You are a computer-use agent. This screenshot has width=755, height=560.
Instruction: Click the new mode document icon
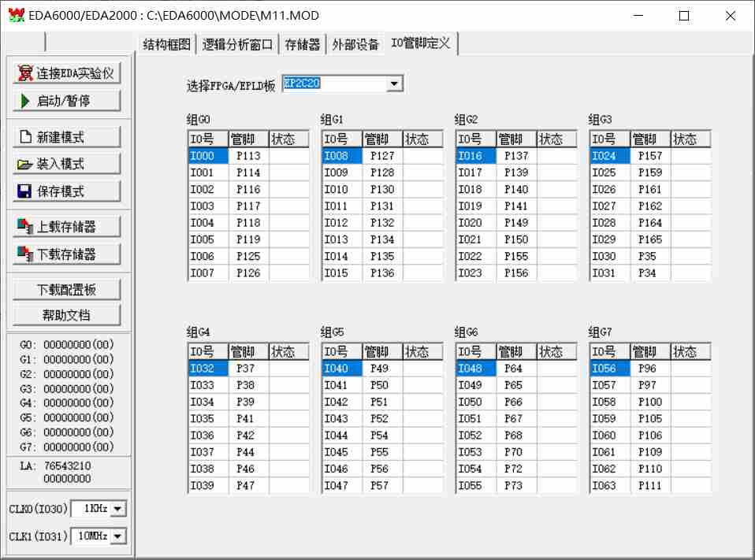click(25, 138)
